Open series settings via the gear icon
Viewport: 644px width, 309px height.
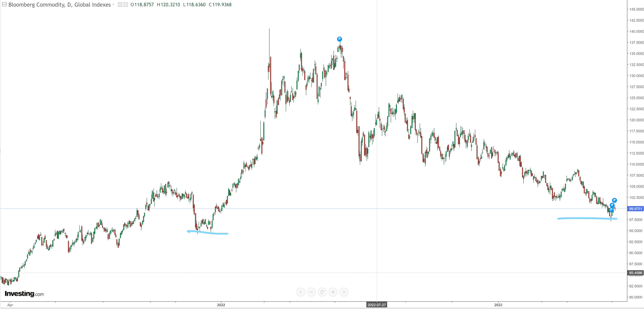[x=126, y=5]
